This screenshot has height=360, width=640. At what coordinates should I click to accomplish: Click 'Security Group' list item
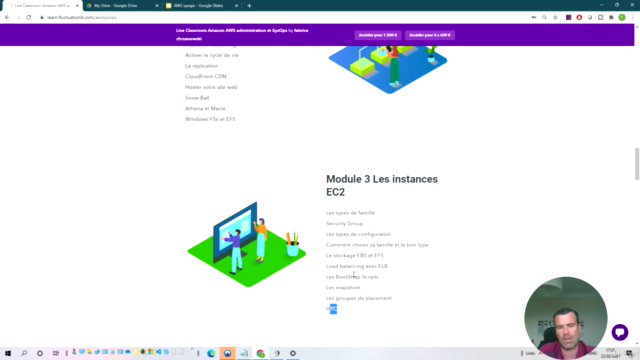coord(344,223)
